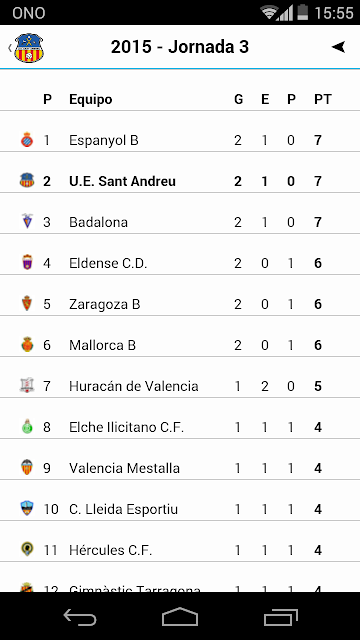Open the Android recent apps button
This screenshot has height=640, width=360.
coord(280,617)
